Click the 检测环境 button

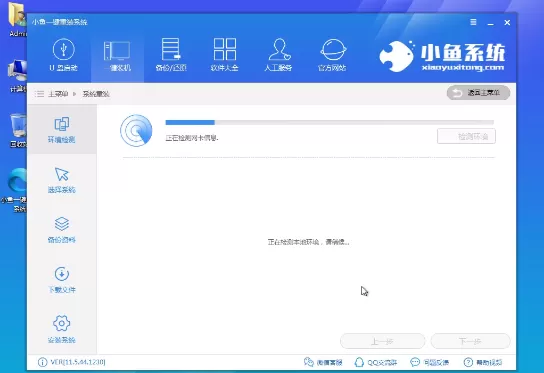pos(466,136)
